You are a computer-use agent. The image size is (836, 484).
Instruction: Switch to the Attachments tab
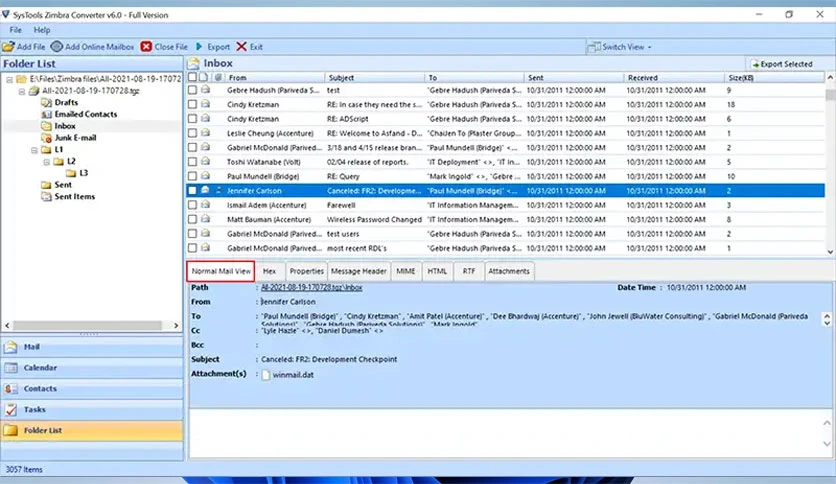[x=509, y=271]
